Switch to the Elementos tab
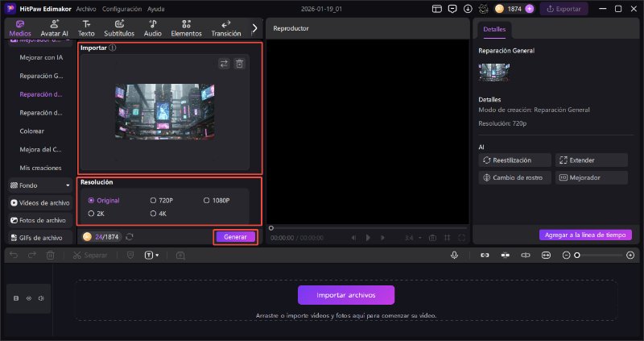The image size is (644, 341). coord(186,28)
